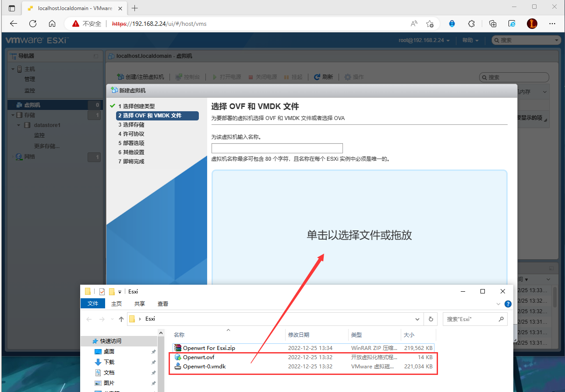Image resolution: width=565 pixels, height=392 pixels.
Task: Click the browser back arrow
Action: [14, 24]
